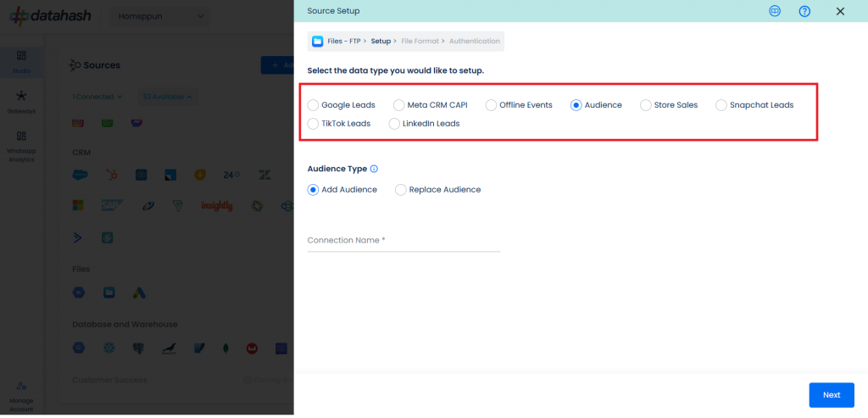868x418 pixels.
Task: Open Manage Account in sidebar
Action: [x=21, y=397]
